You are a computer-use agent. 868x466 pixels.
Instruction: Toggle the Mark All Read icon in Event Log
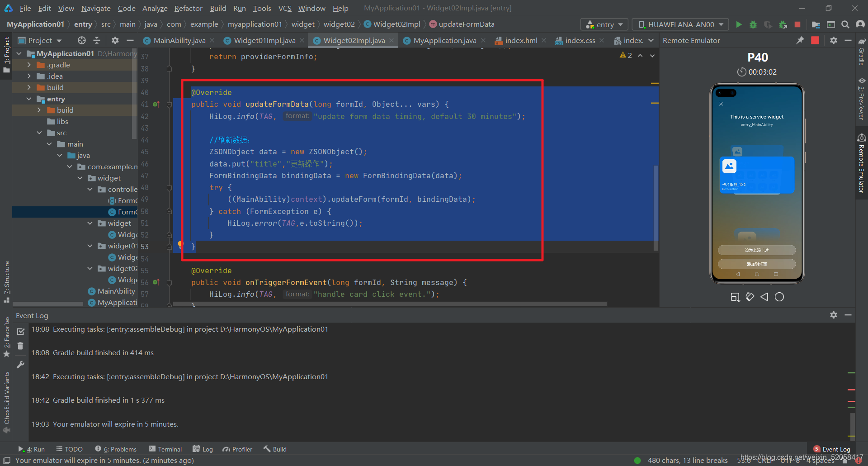coord(21,332)
